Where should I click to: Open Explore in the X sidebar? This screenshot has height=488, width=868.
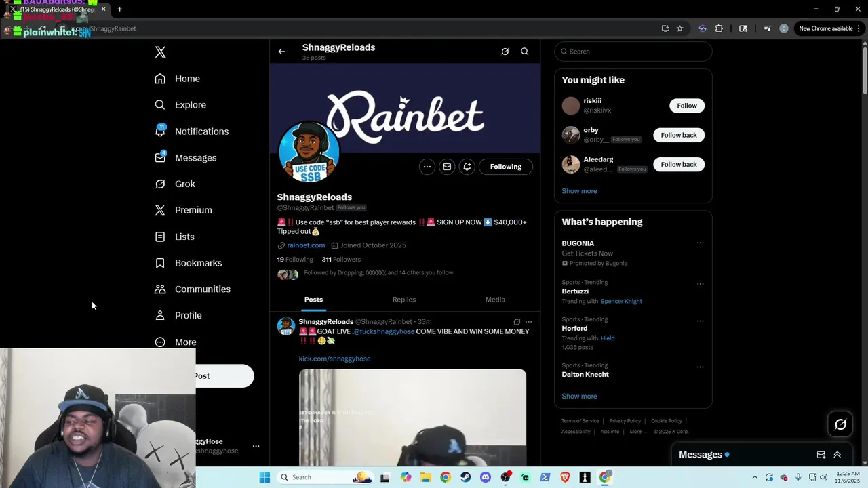coord(181,105)
